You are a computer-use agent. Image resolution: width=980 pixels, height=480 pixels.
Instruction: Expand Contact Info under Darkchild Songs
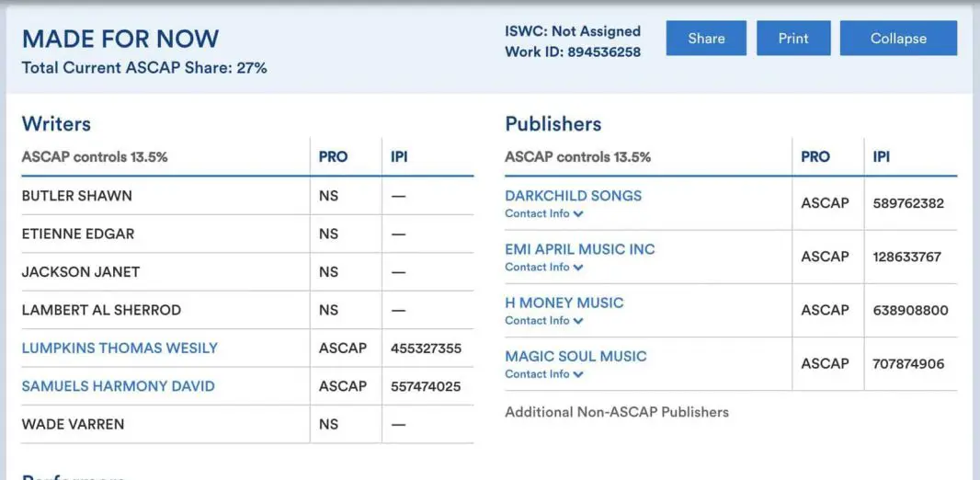[544, 214]
